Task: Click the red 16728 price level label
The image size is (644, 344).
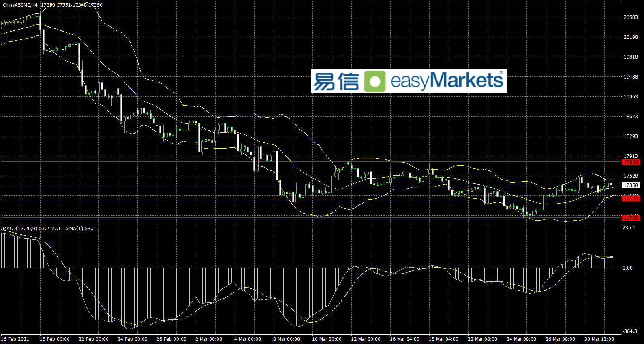Action: click(x=631, y=218)
